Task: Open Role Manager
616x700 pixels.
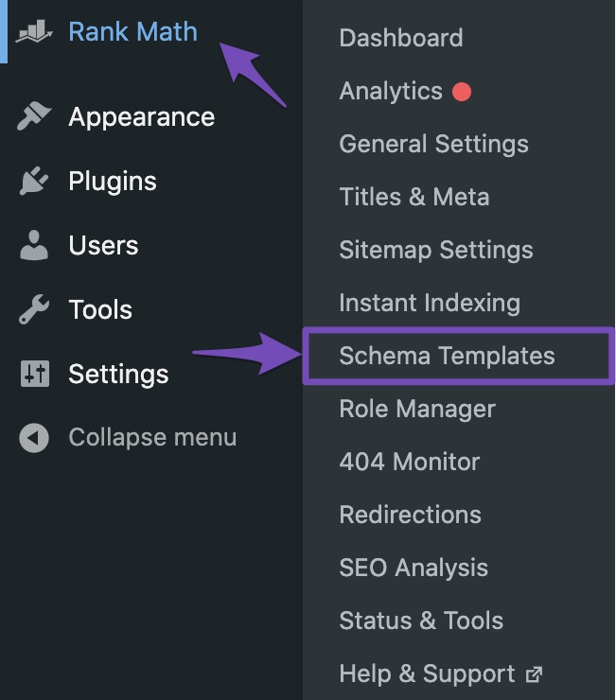Action: click(x=417, y=410)
